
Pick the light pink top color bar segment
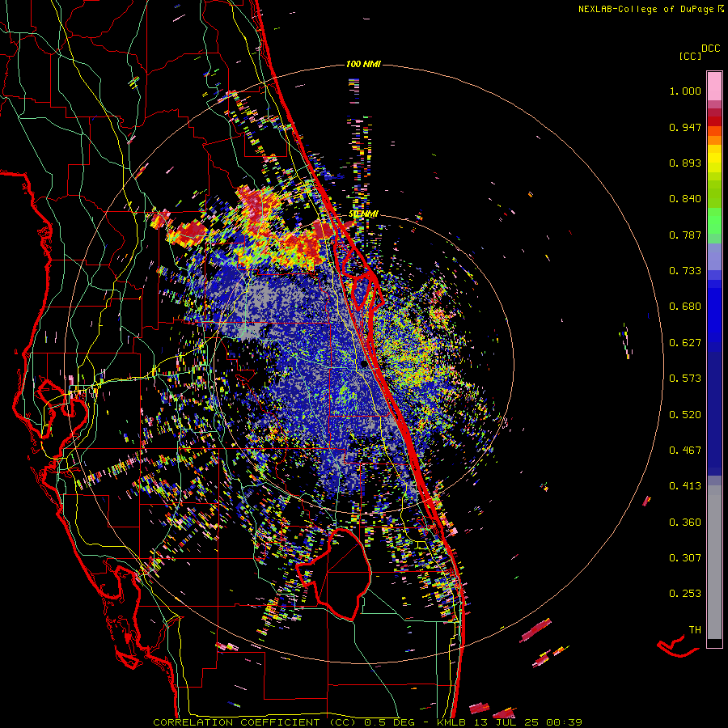click(x=714, y=86)
